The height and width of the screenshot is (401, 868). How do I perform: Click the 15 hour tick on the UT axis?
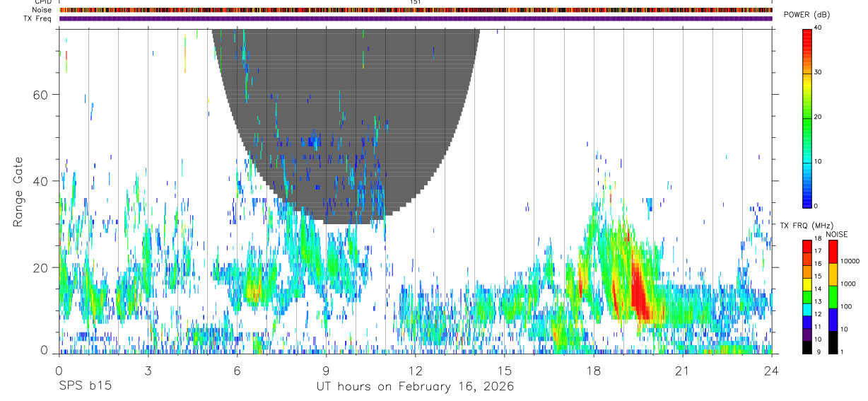coord(505,371)
